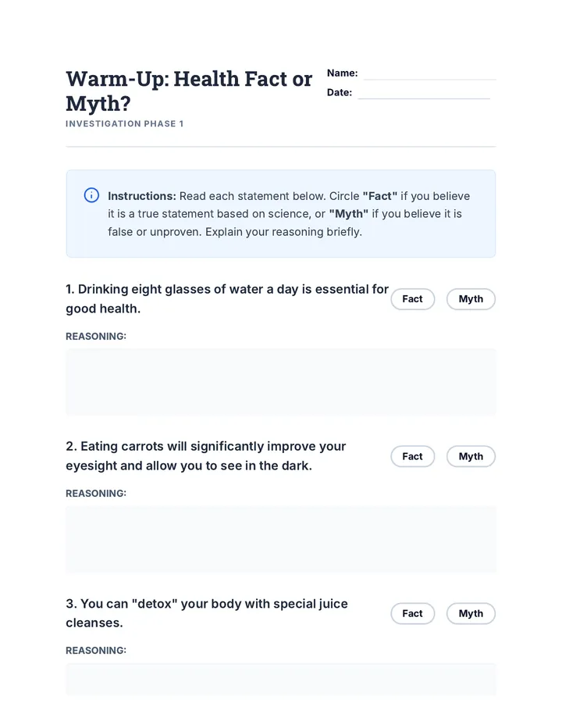
Task: Focus the reasoning box under question 2
Action: click(x=281, y=539)
